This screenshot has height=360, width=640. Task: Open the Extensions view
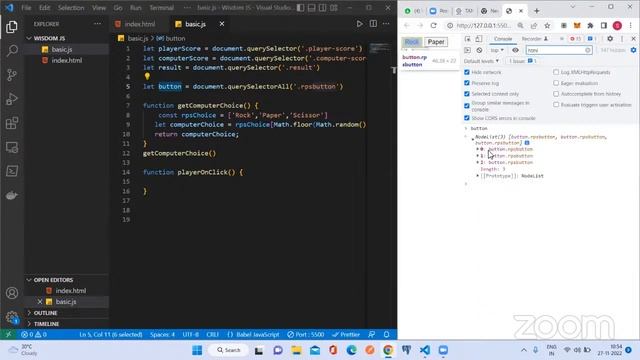12,123
